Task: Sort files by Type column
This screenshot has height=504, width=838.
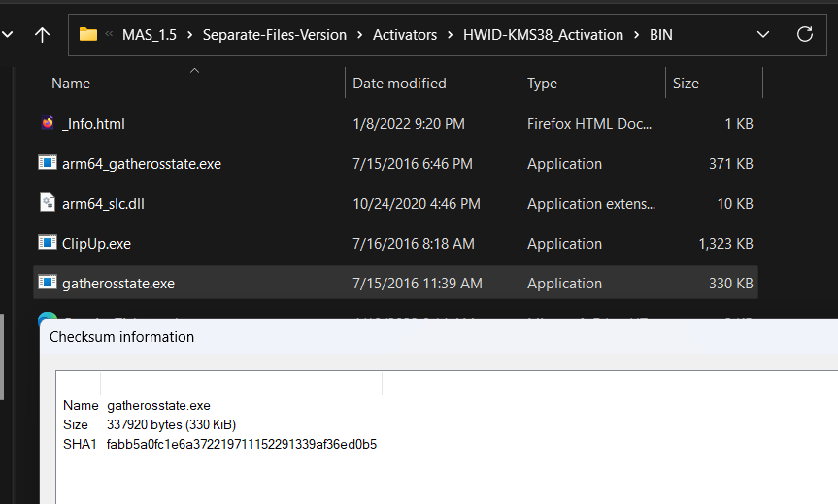Action: pos(542,84)
